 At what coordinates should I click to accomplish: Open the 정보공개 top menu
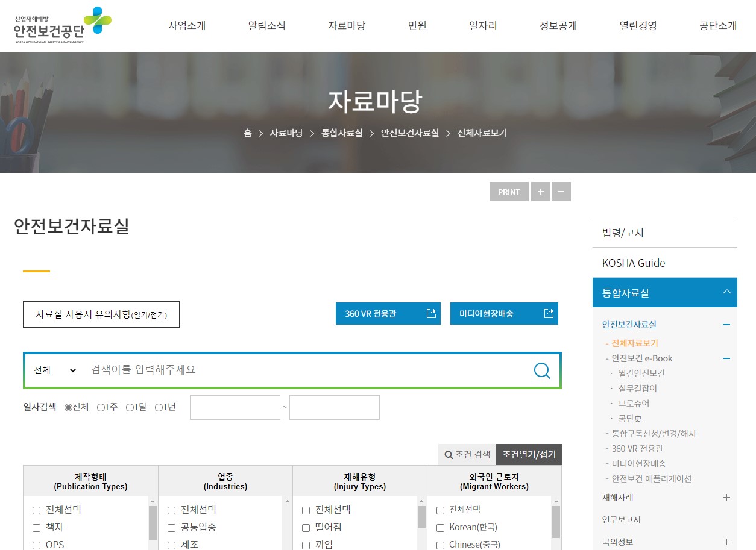coord(558,25)
